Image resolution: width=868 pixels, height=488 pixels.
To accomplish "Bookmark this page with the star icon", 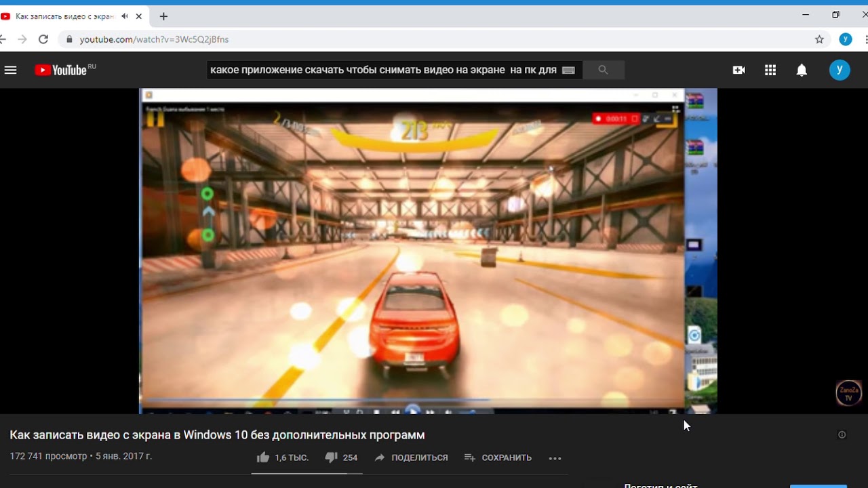I will click(819, 39).
